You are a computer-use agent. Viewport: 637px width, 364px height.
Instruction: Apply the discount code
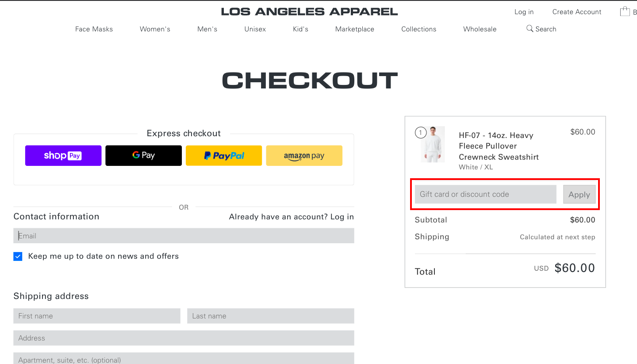(579, 195)
